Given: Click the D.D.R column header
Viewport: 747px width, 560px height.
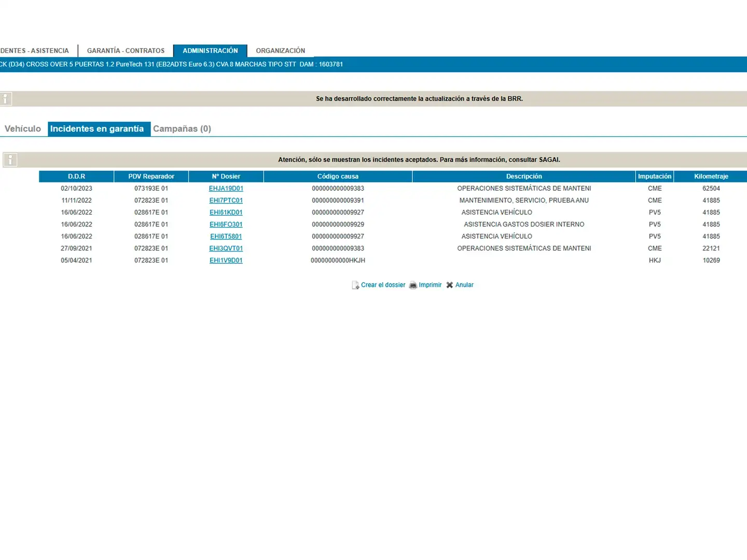Looking at the screenshot, I should [x=76, y=177].
